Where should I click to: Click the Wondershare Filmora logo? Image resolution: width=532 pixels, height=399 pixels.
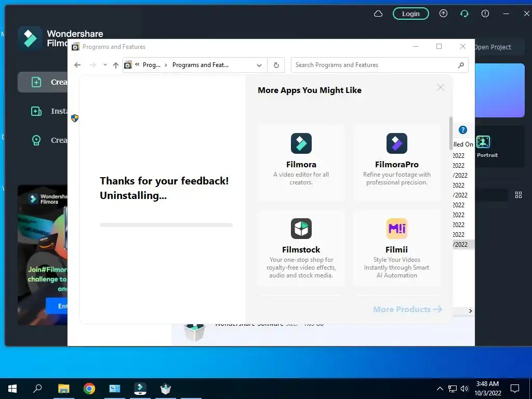pos(30,38)
